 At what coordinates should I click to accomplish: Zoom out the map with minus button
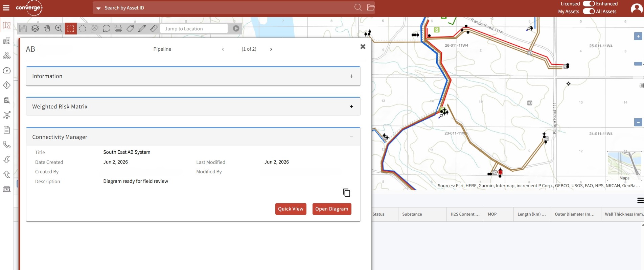(x=638, y=122)
